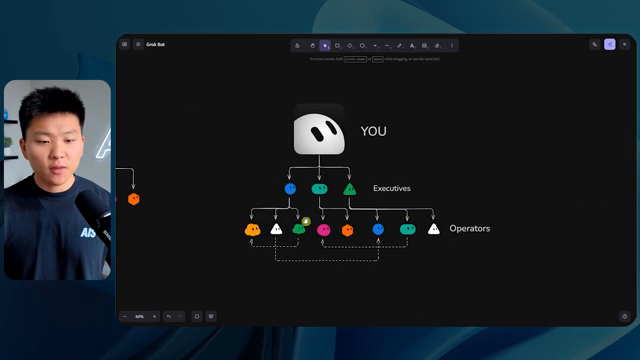
Task: Select the Hand panning tool
Action: (312, 46)
